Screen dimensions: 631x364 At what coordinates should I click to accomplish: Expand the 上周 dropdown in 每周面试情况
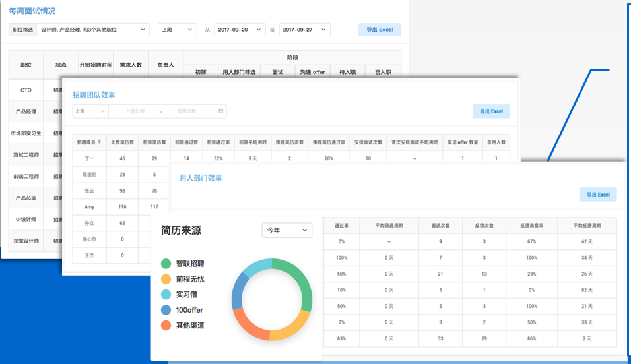tap(177, 30)
